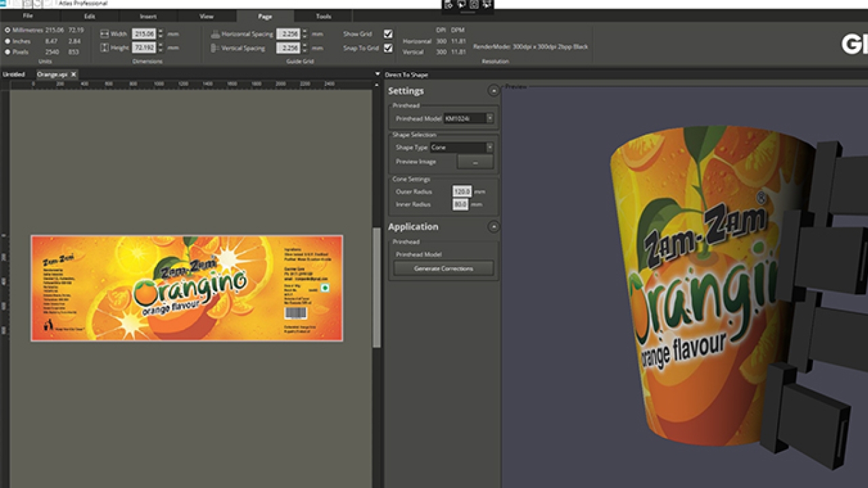
Task: Click the Width input field
Action: tap(144, 34)
